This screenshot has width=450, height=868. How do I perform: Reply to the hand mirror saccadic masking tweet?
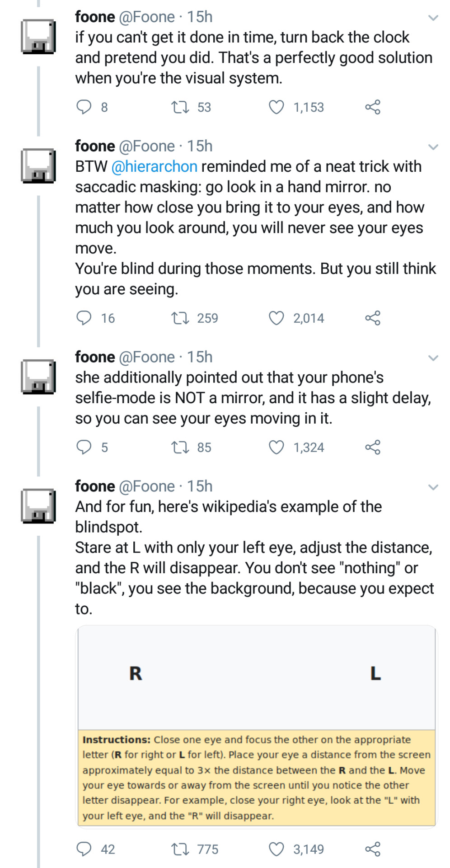84,318
